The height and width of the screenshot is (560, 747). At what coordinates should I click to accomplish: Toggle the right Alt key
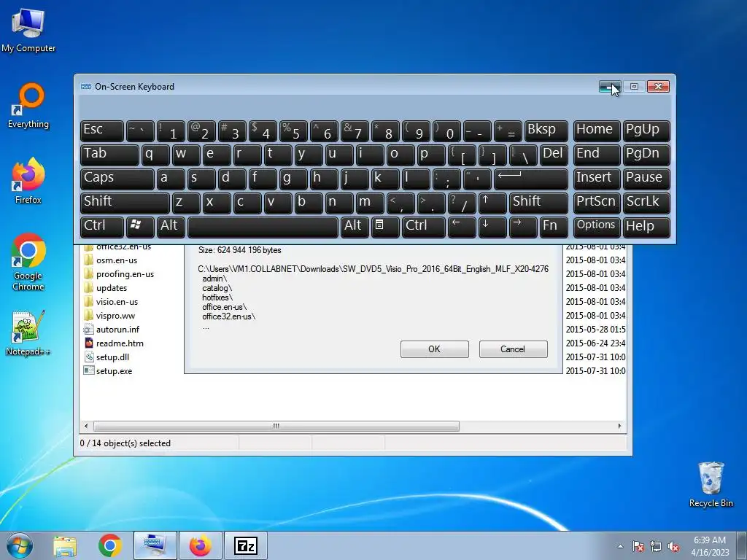pyautogui.click(x=355, y=227)
